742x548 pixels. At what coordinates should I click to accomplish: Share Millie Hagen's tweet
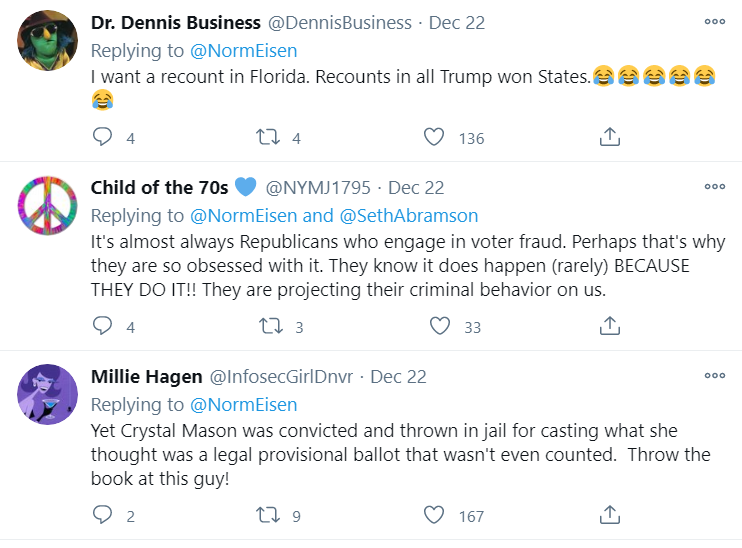pos(610,515)
